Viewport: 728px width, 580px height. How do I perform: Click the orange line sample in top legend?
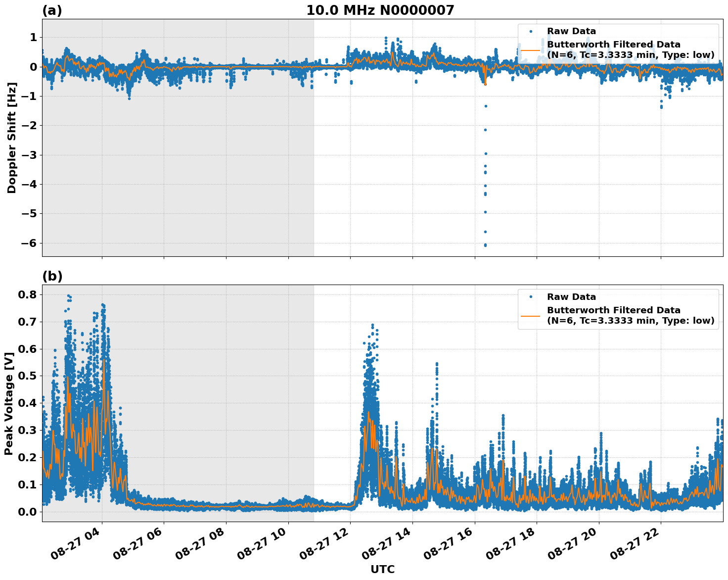click(x=531, y=49)
